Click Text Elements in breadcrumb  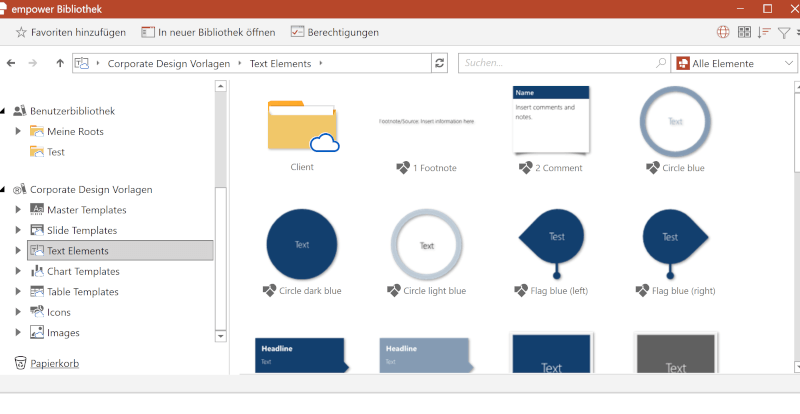280,63
